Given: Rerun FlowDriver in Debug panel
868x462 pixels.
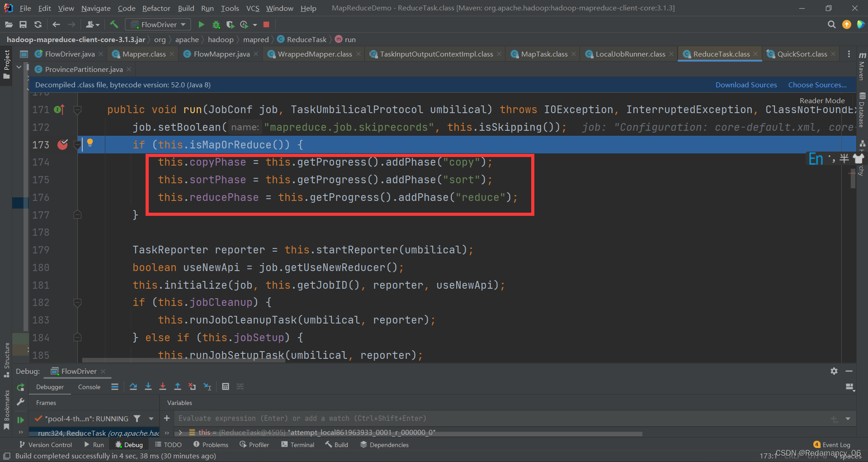Looking at the screenshot, I should click(x=20, y=387).
